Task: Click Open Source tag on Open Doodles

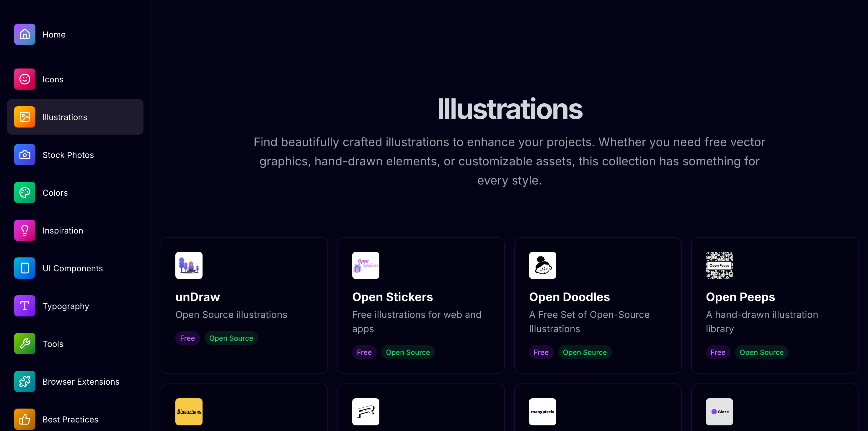Action: 585,352
